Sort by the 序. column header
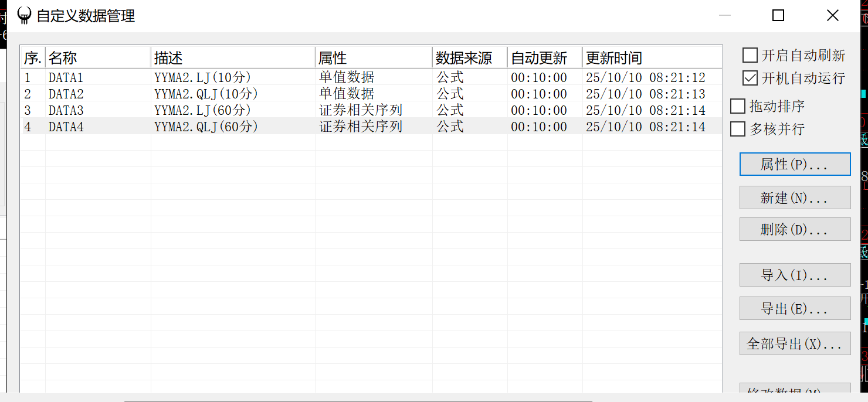Image resolution: width=868 pixels, height=402 pixels. [x=33, y=58]
